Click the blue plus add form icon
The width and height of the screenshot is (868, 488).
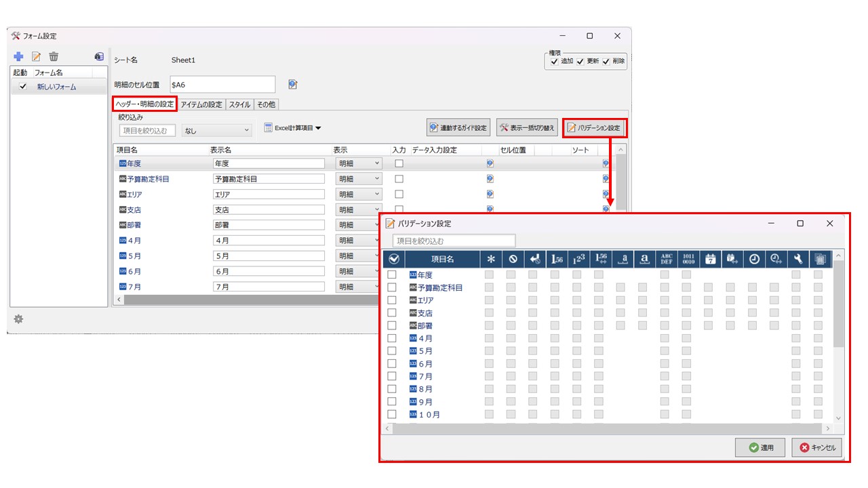coord(18,57)
